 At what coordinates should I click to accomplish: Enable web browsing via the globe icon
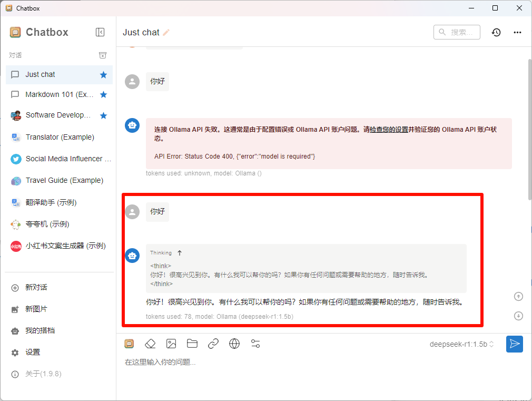234,343
